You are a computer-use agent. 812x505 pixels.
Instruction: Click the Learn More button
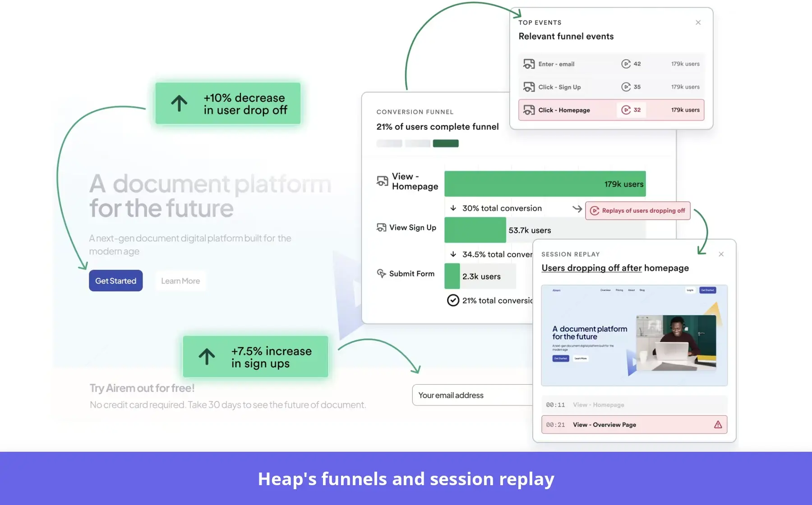click(180, 280)
